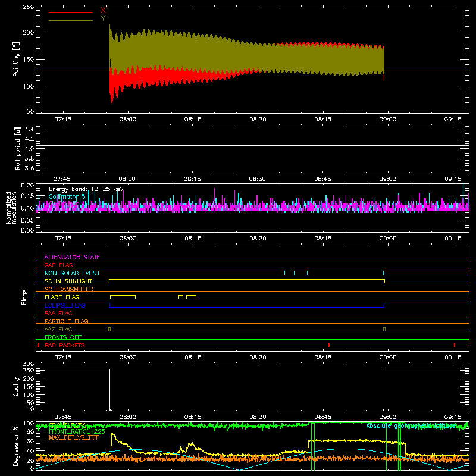Click the 08:15 tick under modulation plot
The image size is (476, 476).
point(193,239)
